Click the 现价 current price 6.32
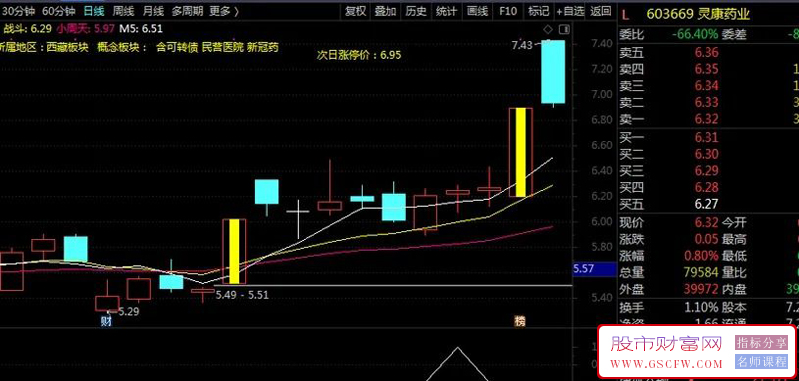This screenshot has width=799, height=381. click(706, 223)
